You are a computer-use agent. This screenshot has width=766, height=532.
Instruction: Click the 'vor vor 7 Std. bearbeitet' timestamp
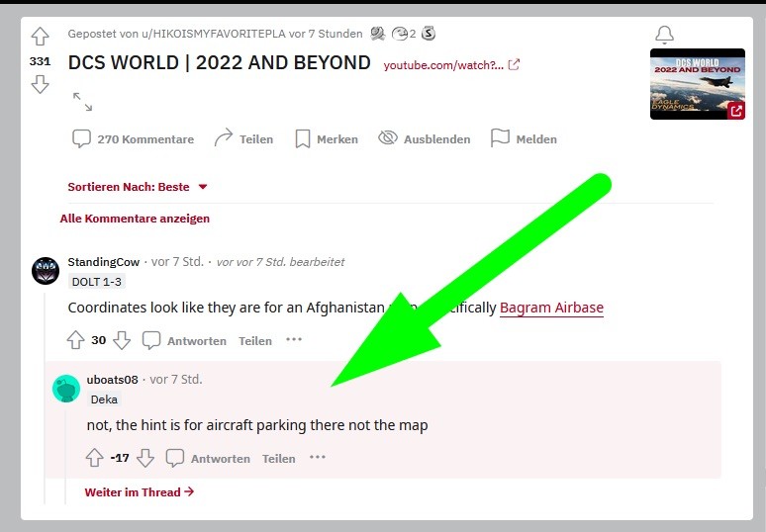click(280, 262)
